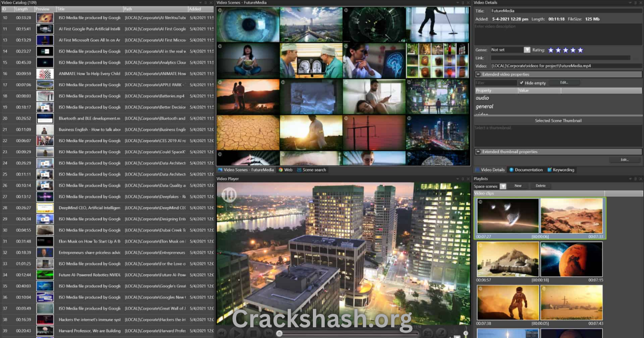Sort catalog by Title column header
This screenshot has height=338, width=644.
(x=89, y=9)
